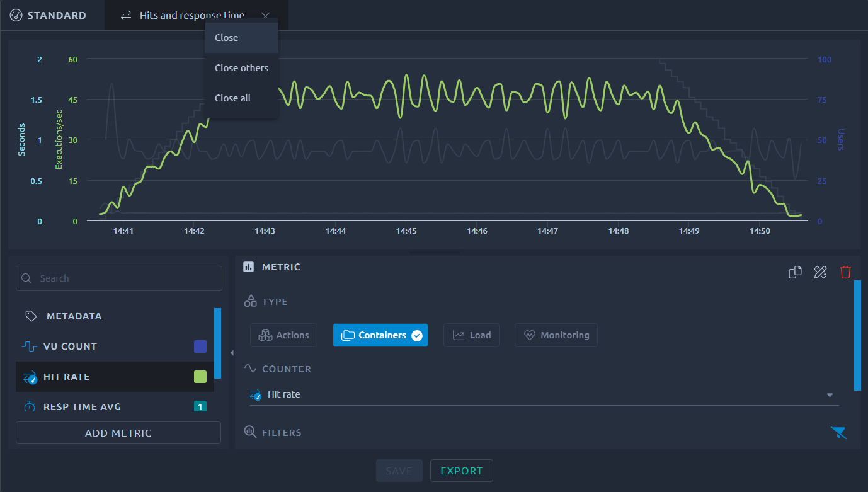
Task: Open the green color swatch of HIT RATE
Action: pos(200,377)
